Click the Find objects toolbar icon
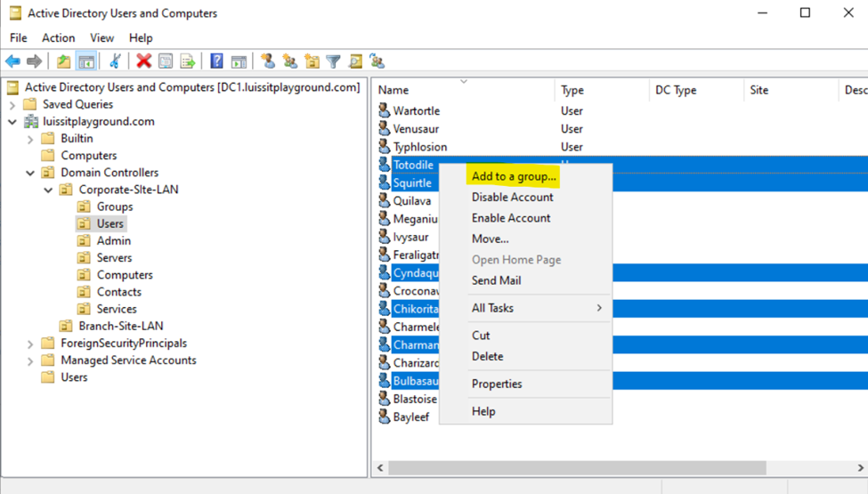Viewport: 868px width, 494px height. (355, 61)
